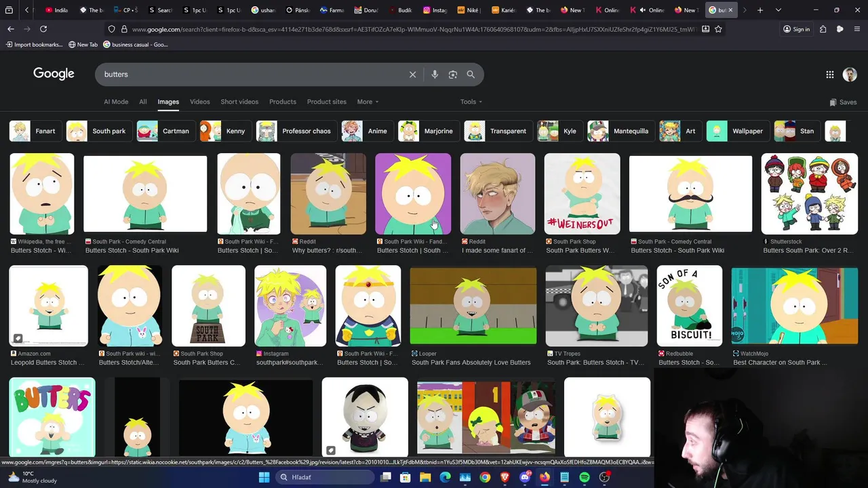The image size is (868, 488).
Task: Open the Google apps grid
Action: coord(830,75)
